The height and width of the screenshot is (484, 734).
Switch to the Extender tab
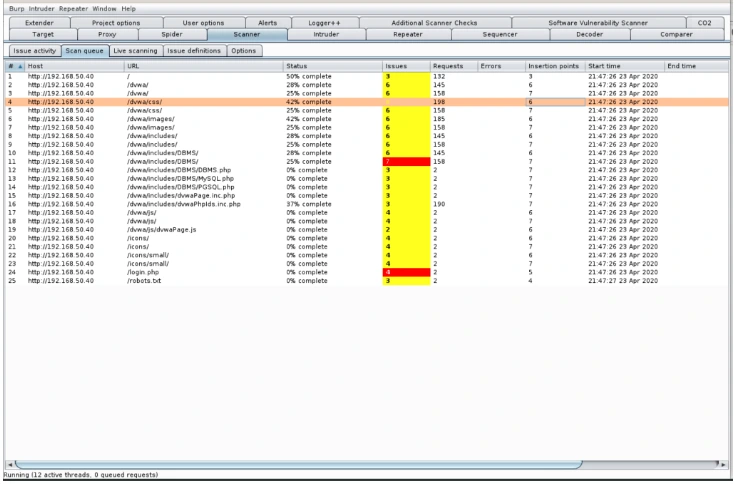click(x=39, y=22)
